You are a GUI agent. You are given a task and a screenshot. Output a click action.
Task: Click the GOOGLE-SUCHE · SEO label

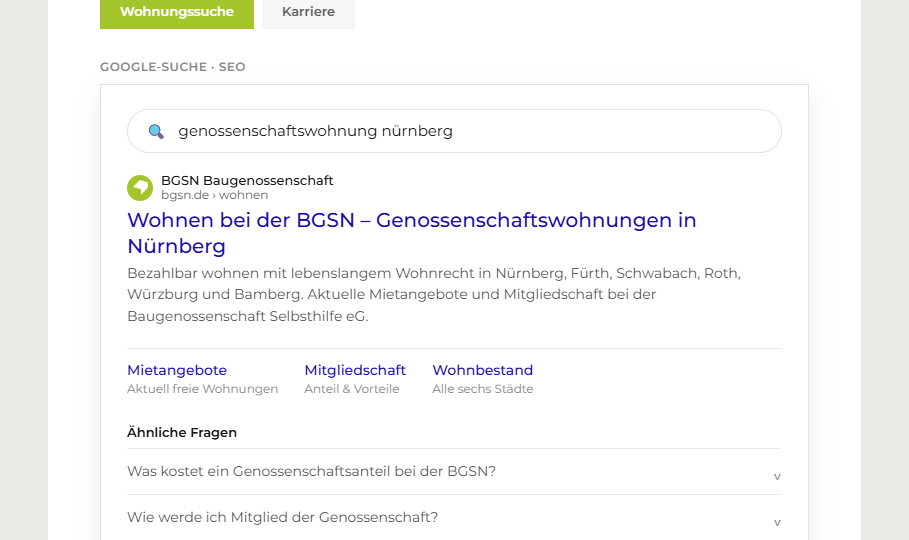click(x=173, y=67)
